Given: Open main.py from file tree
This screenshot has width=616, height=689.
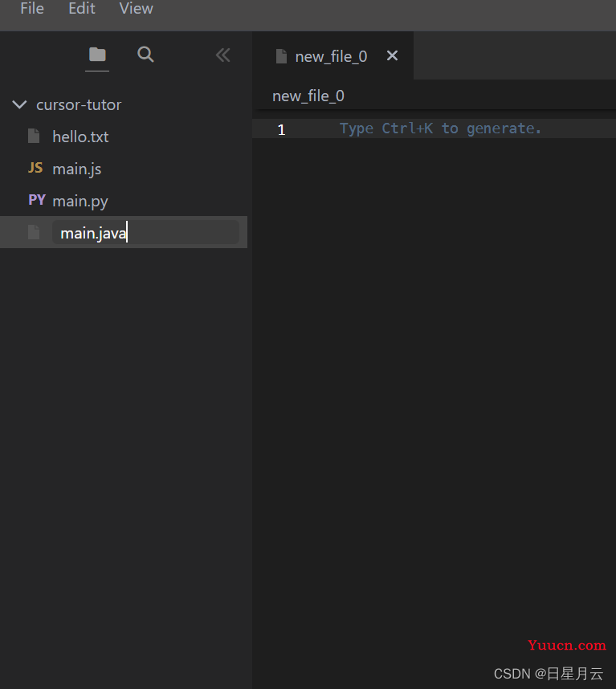Looking at the screenshot, I should tap(80, 201).
